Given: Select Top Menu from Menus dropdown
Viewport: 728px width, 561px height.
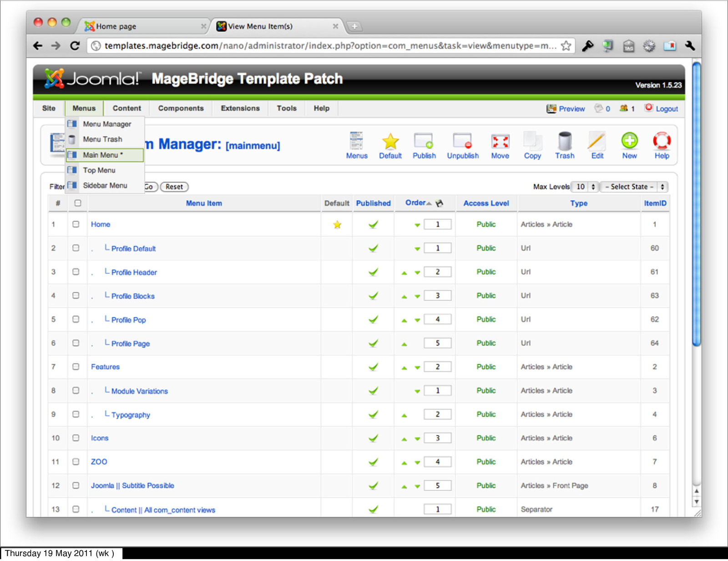Looking at the screenshot, I should pos(105,170).
